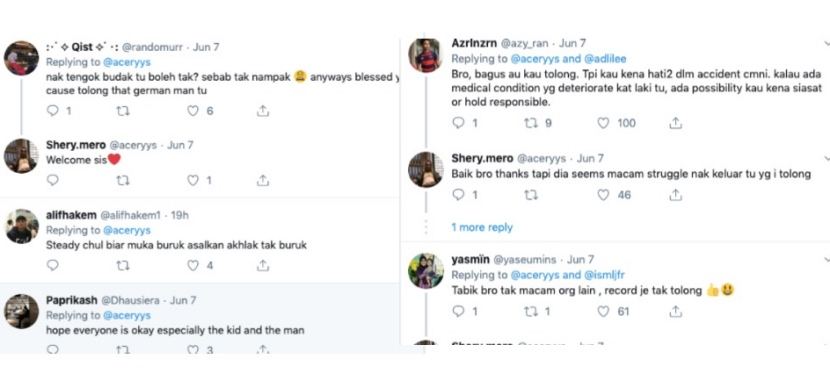
Task: Reply to alifhakem's tweet
Action: click(52, 265)
